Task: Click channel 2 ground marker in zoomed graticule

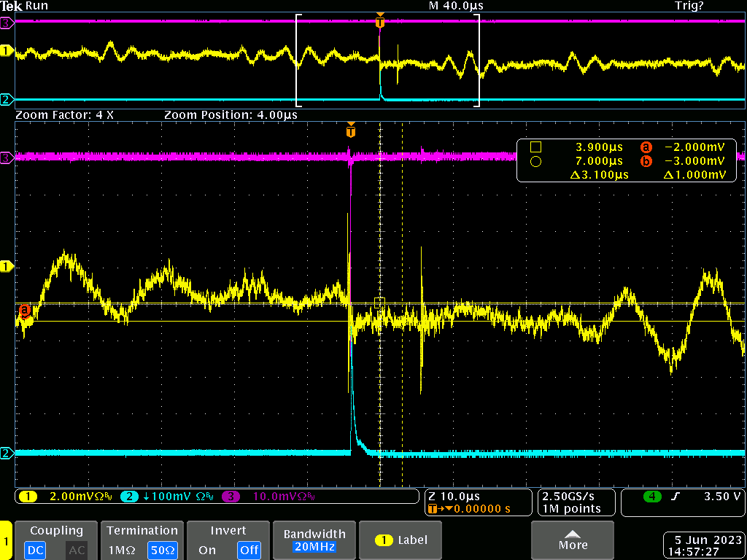Action: tap(7, 453)
